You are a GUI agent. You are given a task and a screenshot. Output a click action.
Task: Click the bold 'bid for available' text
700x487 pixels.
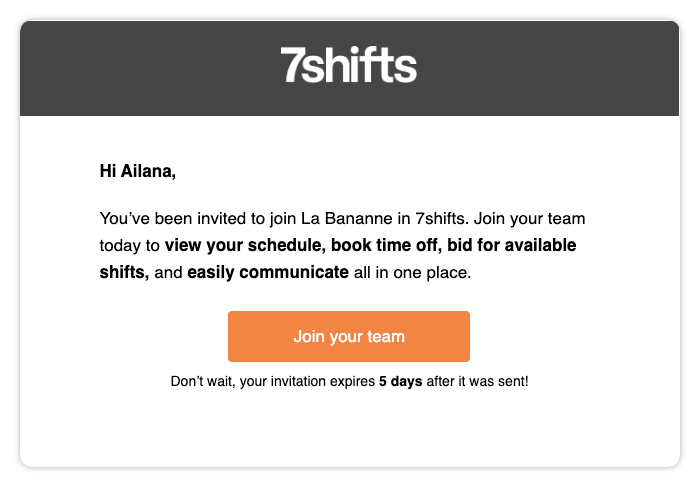tap(509, 244)
